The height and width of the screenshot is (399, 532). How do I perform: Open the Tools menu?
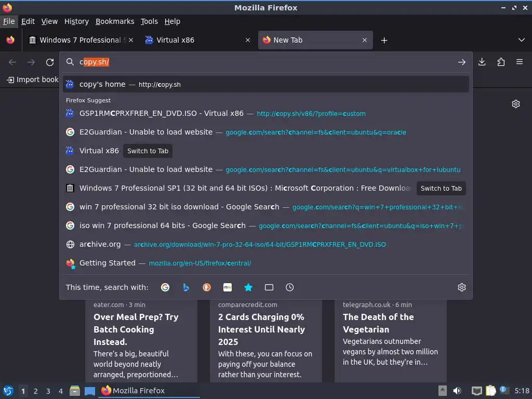coord(149,21)
